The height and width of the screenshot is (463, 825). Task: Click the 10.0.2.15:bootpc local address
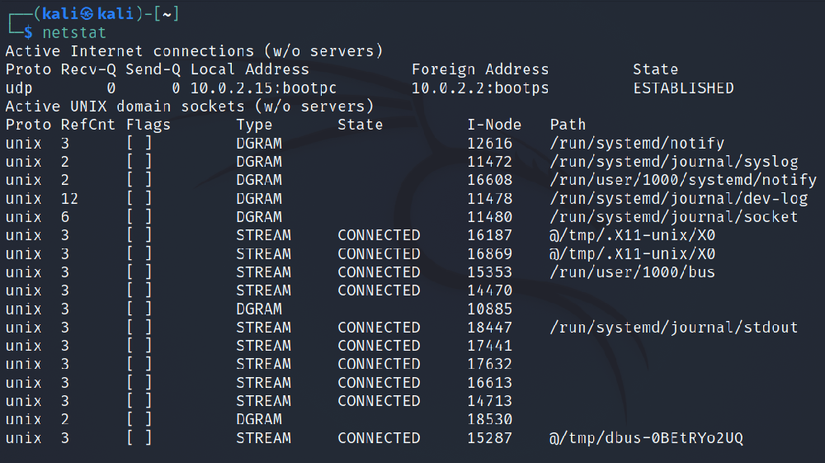250,88
